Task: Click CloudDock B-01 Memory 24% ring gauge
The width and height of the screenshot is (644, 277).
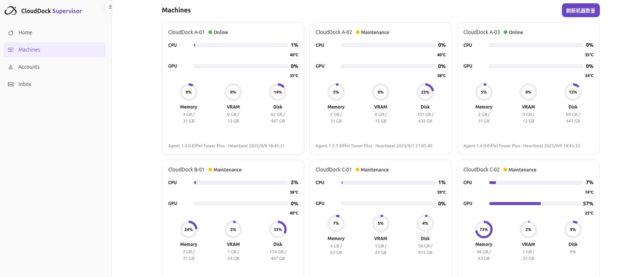Action: 189,230
